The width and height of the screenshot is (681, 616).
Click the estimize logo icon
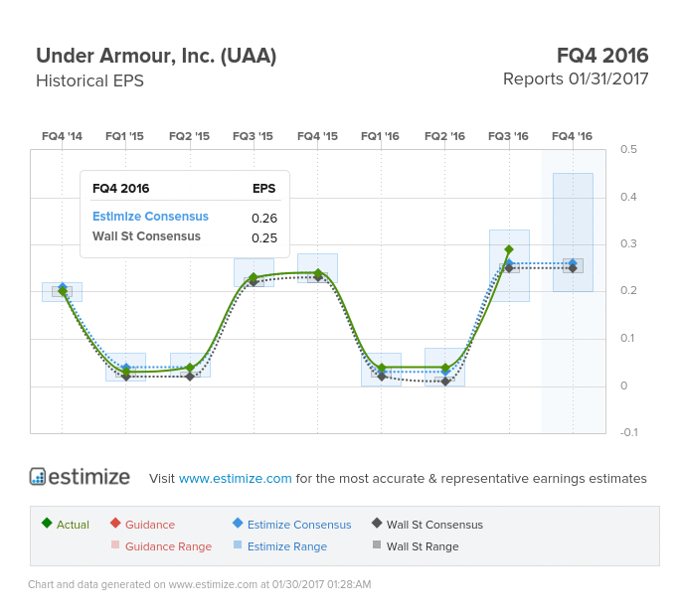tap(38, 476)
